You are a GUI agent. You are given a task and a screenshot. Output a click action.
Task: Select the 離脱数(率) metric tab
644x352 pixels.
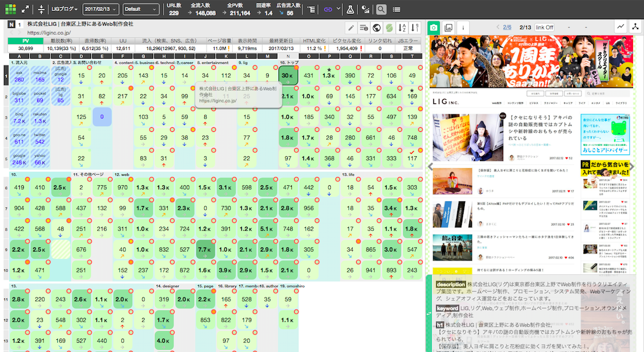61,41
